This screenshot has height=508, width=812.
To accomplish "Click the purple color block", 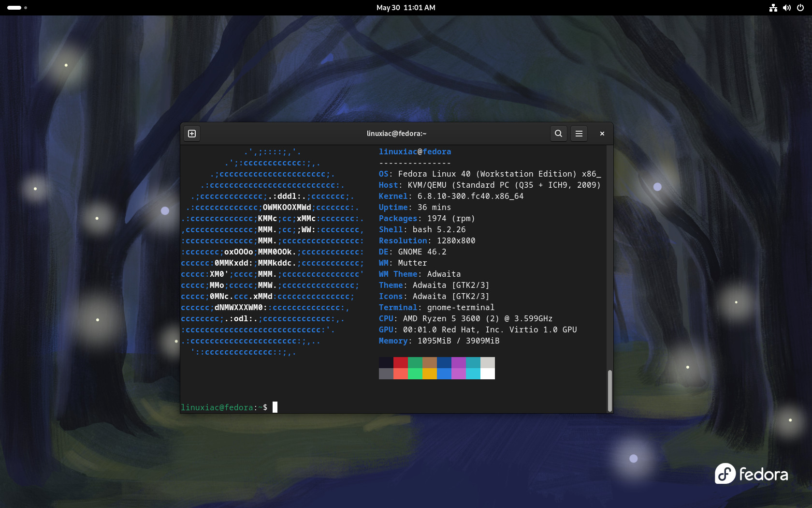I will [x=459, y=362].
